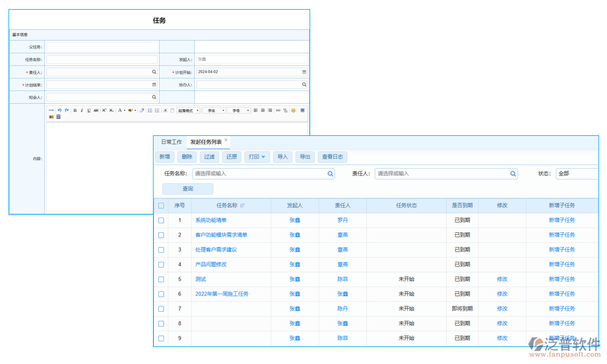The image size is (607, 364).
Task: Select all task rows with header checkbox
Action: coord(161,205)
